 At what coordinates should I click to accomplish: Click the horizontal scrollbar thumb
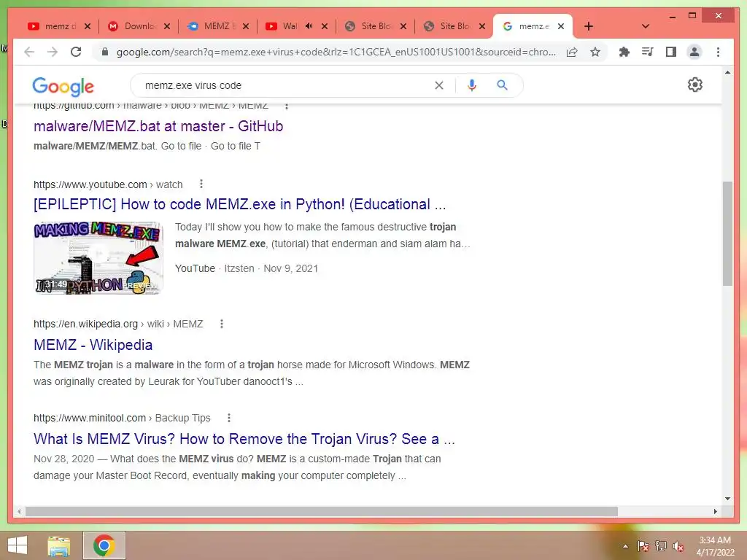322,511
